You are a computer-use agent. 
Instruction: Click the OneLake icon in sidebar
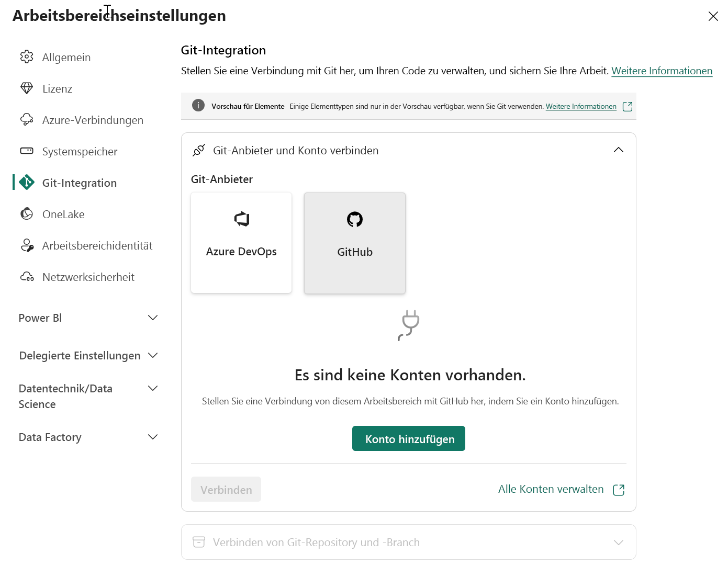click(26, 214)
